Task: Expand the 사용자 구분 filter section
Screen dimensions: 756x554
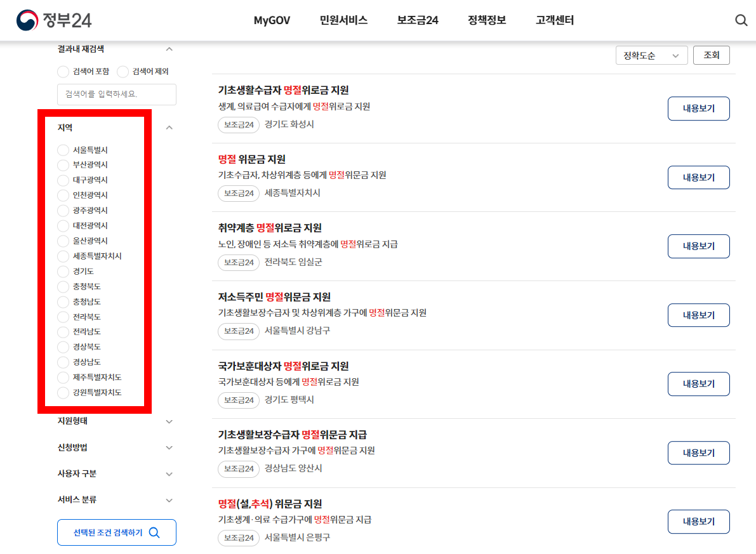Action: 169,474
